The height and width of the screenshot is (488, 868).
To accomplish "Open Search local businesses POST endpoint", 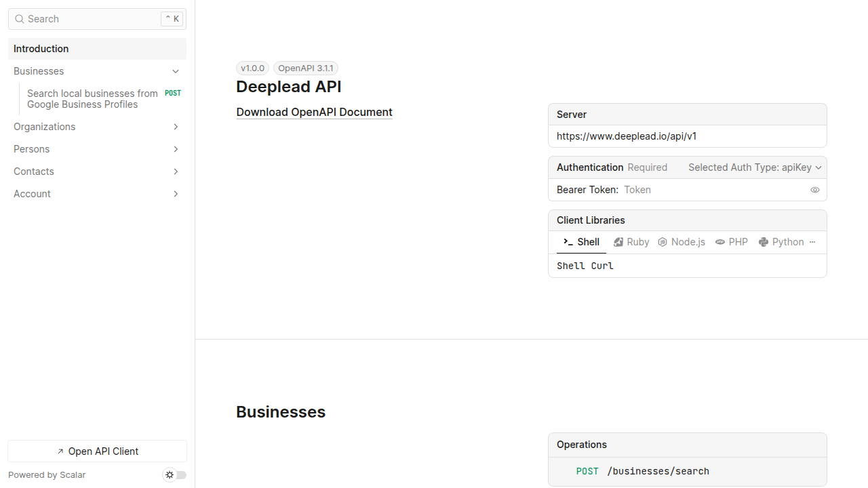I will tap(104, 99).
